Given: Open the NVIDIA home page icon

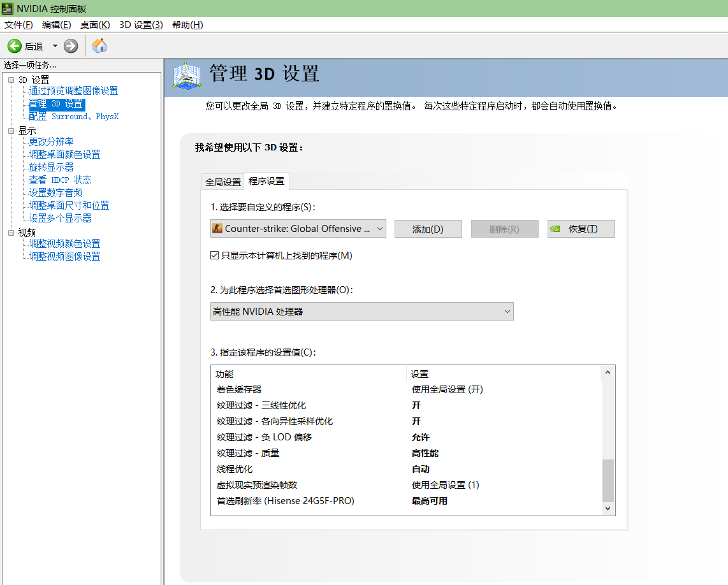Looking at the screenshot, I should (99, 45).
